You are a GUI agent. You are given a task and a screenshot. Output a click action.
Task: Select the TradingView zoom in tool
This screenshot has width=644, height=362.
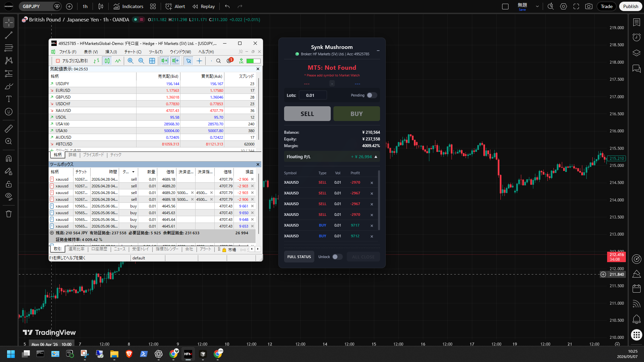(x=9, y=141)
